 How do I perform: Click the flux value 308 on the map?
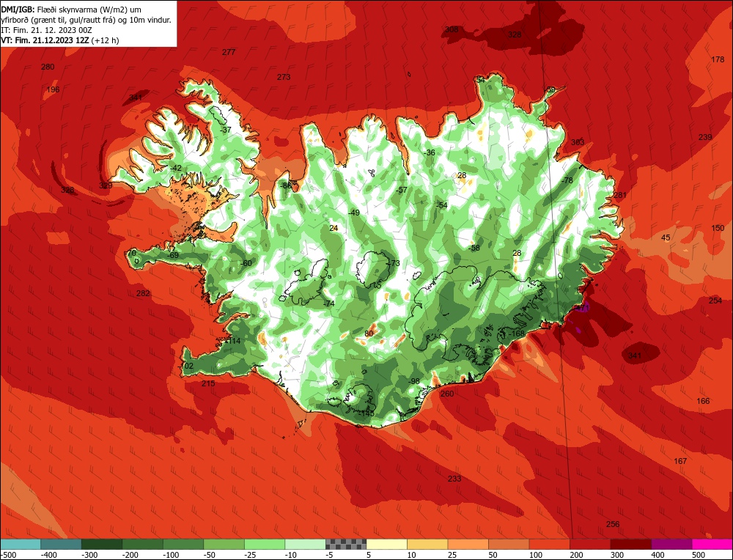[x=452, y=29]
